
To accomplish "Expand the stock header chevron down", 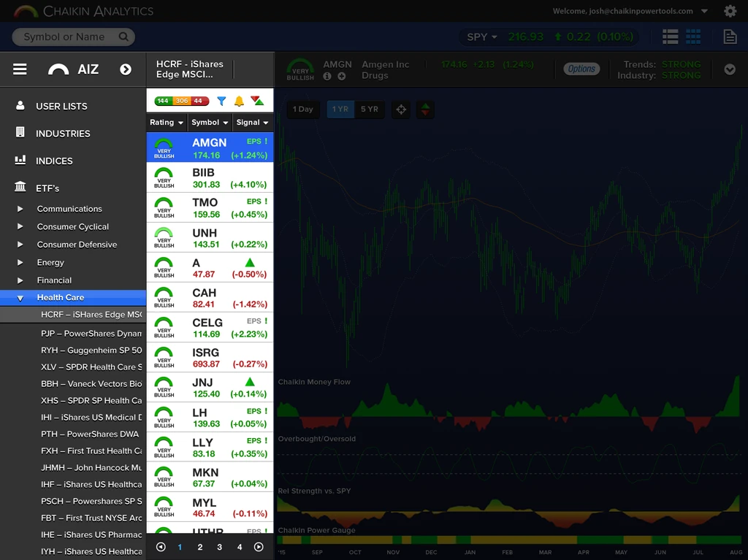I will pyautogui.click(x=730, y=69).
